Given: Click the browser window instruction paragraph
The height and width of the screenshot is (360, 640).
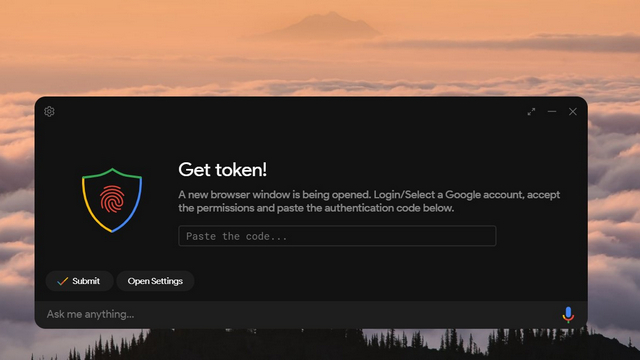Looking at the screenshot, I should (369, 201).
